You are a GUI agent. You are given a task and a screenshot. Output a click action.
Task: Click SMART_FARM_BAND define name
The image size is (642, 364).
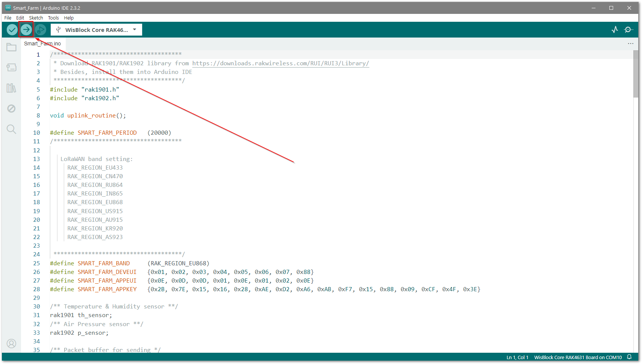coord(104,263)
